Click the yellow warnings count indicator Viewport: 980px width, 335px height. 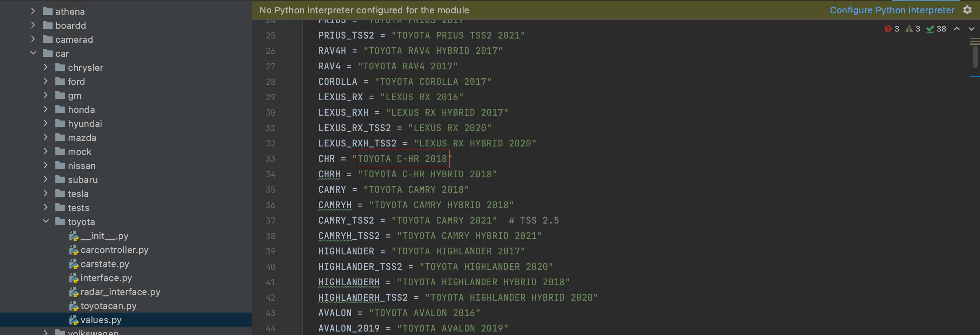coord(913,29)
